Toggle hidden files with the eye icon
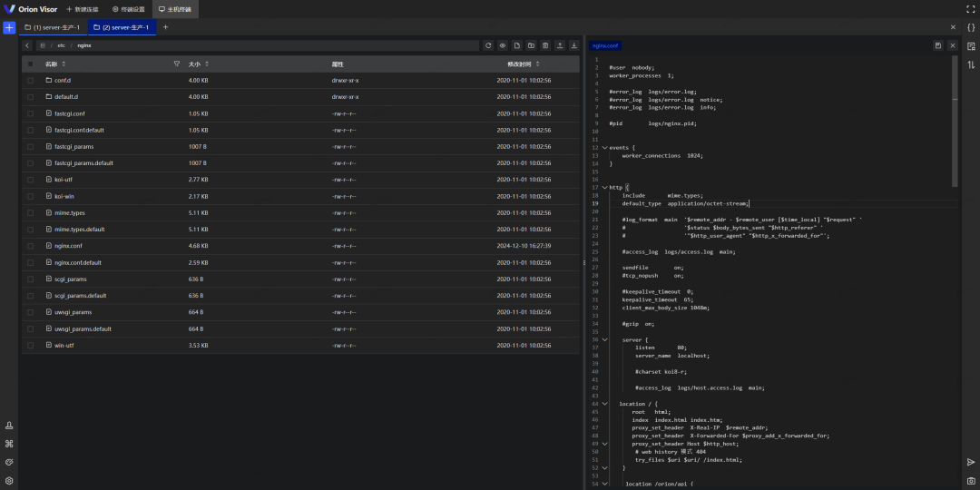This screenshot has width=980, height=490. click(x=502, y=45)
